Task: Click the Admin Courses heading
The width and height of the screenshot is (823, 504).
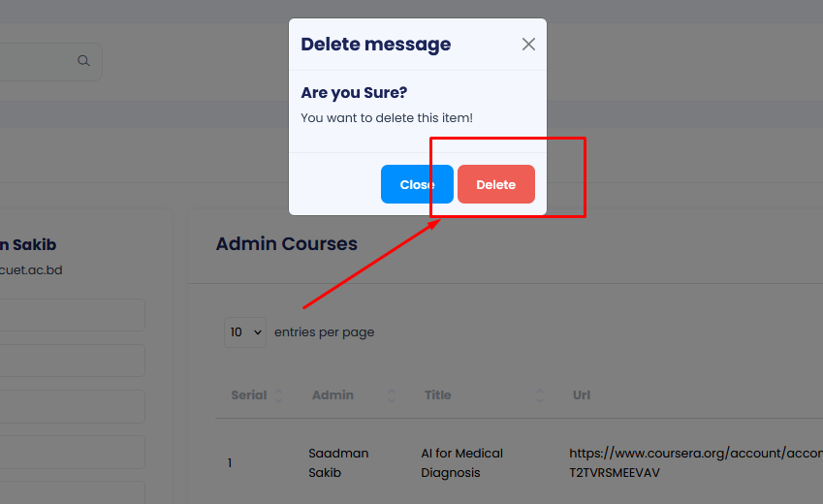Action: point(286,244)
